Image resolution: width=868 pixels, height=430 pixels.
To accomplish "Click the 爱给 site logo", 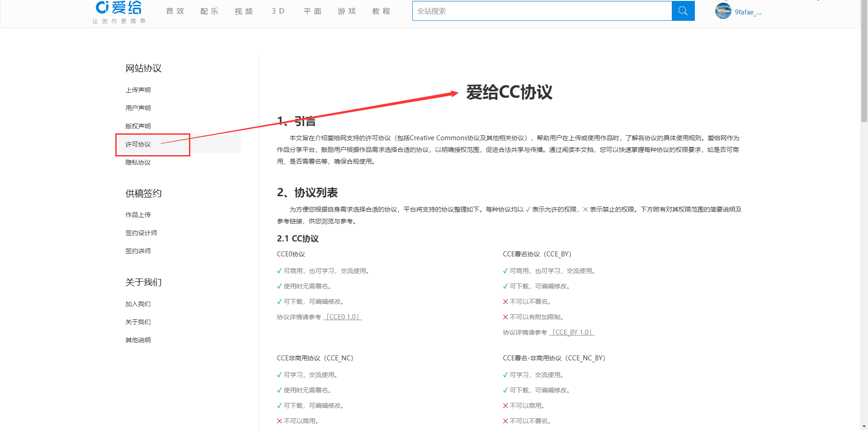I will pyautogui.click(x=119, y=12).
